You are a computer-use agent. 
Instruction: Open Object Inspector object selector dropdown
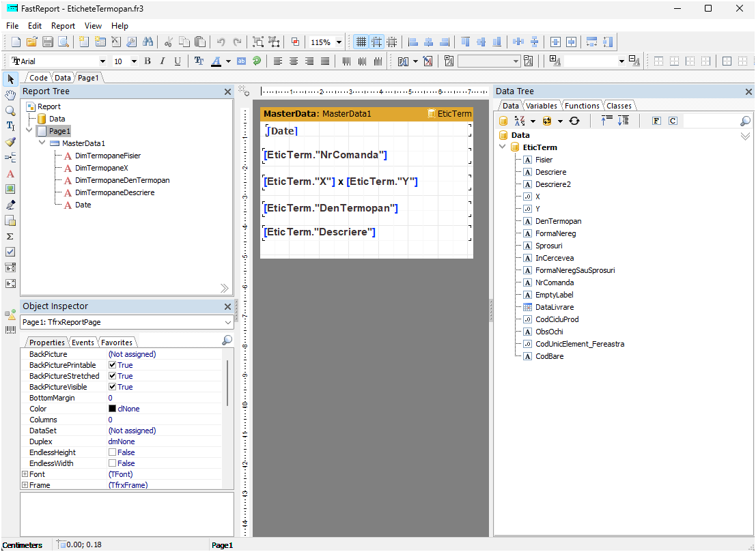coord(228,322)
